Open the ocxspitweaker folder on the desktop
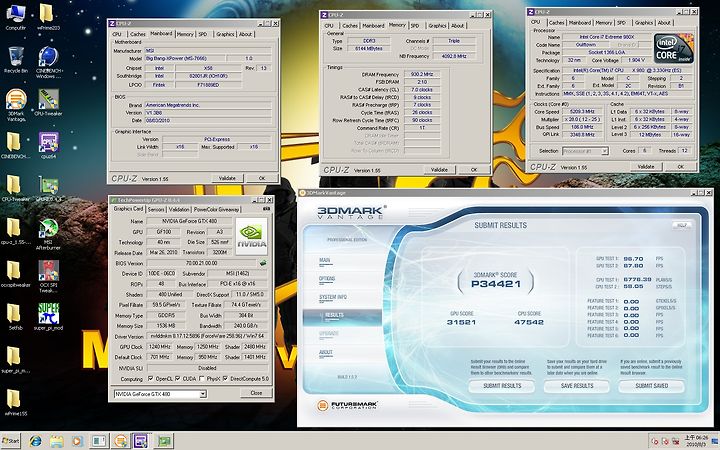 [16, 274]
